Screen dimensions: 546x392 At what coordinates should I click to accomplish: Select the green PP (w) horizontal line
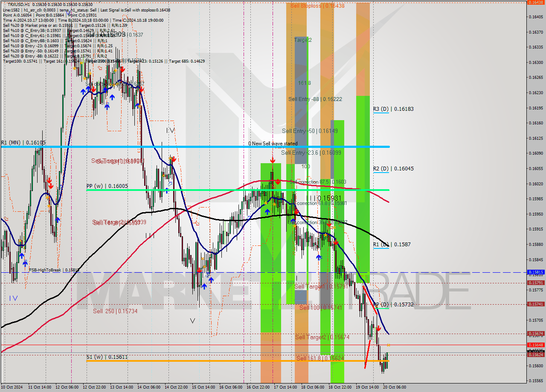[238, 190]
